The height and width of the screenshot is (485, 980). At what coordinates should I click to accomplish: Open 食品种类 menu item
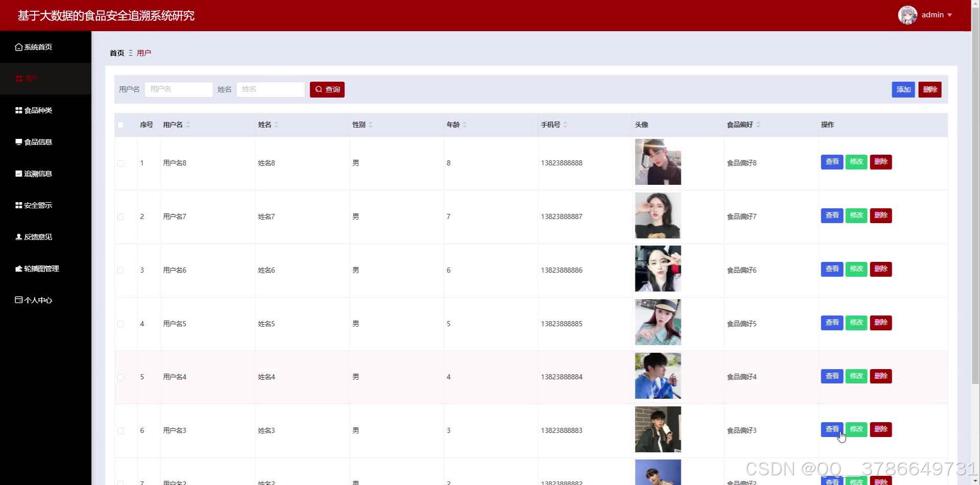pyautogui.click(x=45, y=110)
